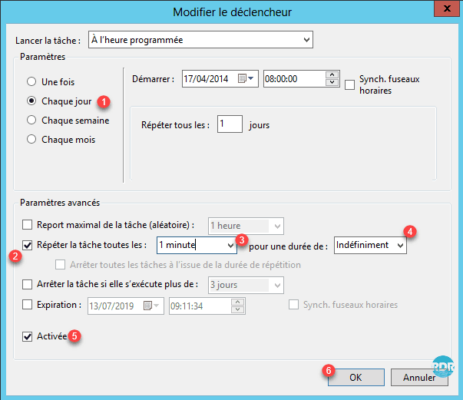This screenshot has height=400, width=463.
Task: Enable 'Report maximal de la tâche (aléatoire)'
Action: click(27, 225)
